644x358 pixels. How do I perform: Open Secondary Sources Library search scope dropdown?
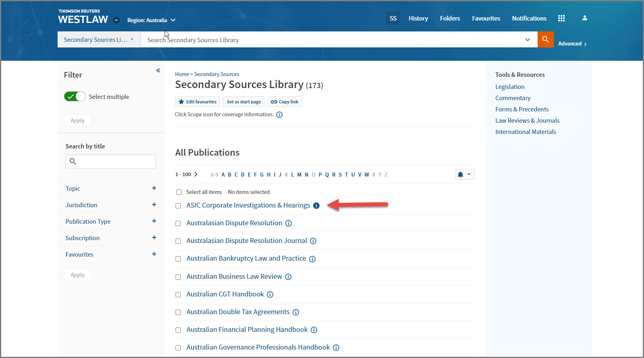99,39
